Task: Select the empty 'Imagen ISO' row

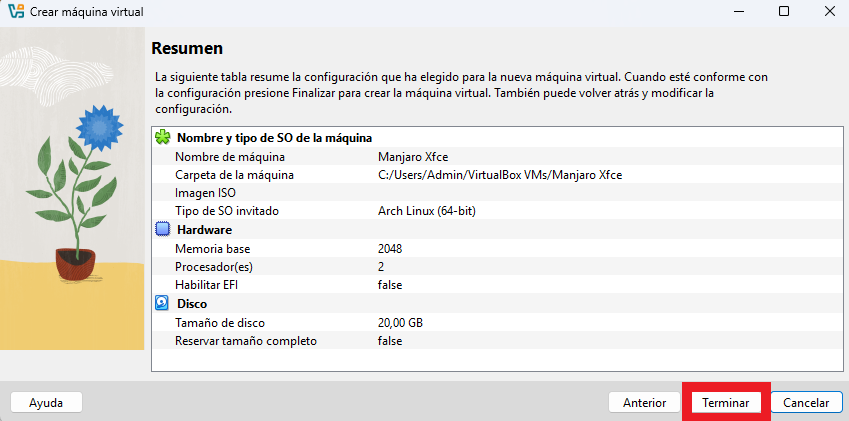Action: click(x=497, y=193)
